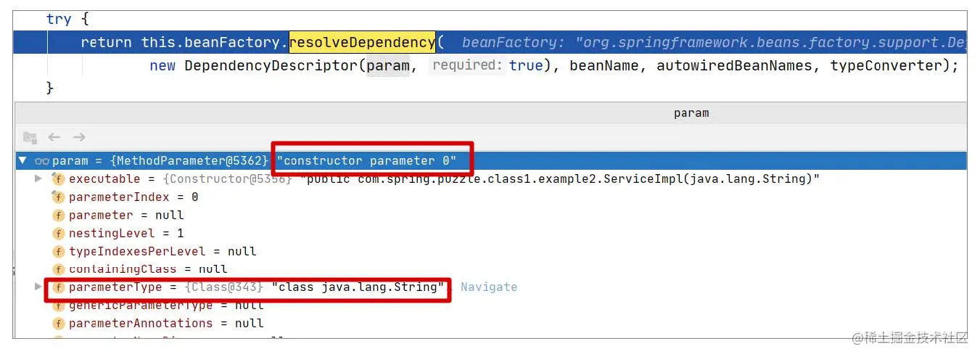This screenshot has height=357, width=980.
Task: Click the DependencyDescriptor constructor name in code
Action: pos(271,65)
